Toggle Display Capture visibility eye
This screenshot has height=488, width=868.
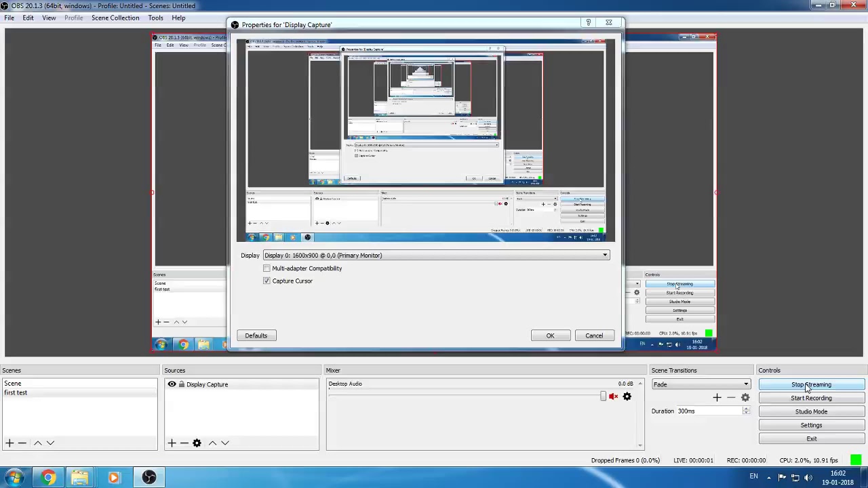click(172, 384)
